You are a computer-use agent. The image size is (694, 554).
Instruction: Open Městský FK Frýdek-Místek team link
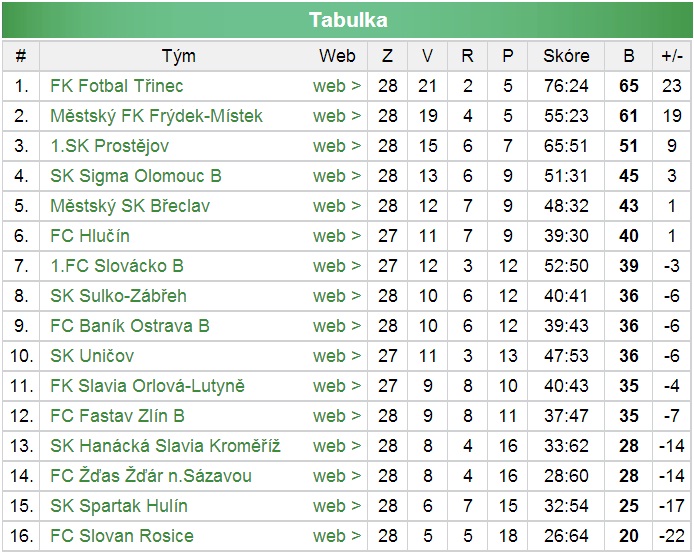coord(156,116)
